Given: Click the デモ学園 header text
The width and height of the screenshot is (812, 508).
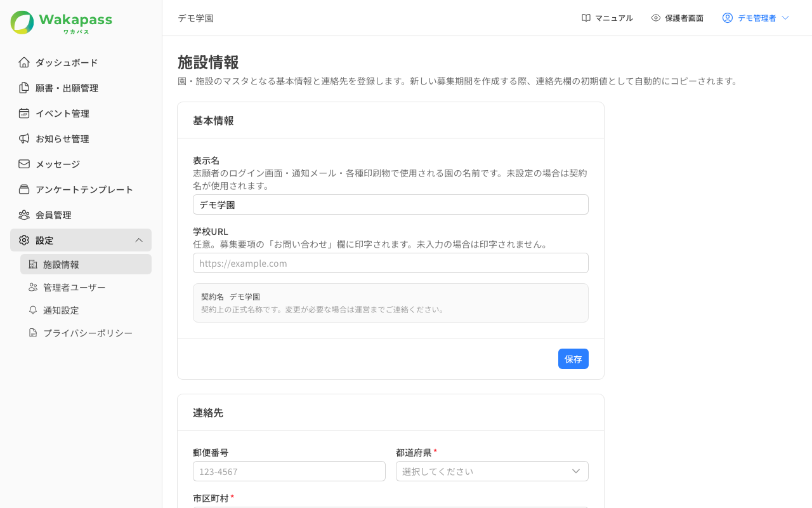Looking at the screenshot, I should (195, 18).
